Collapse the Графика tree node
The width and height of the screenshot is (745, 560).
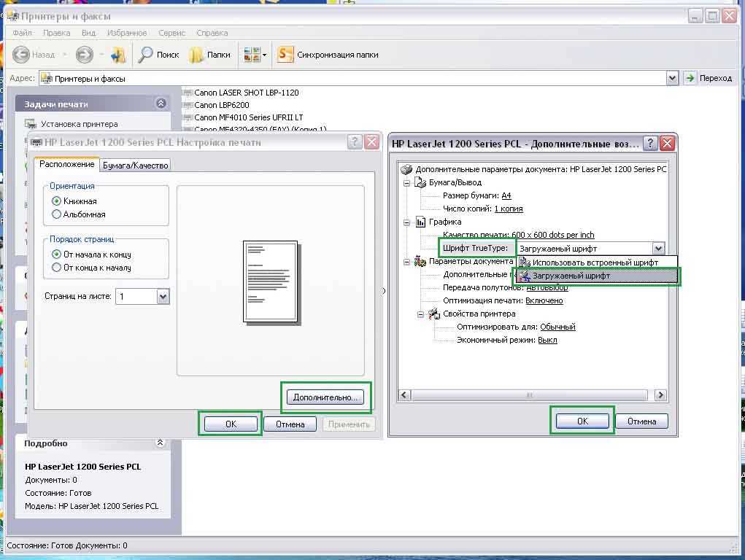[x=406, y=222]
